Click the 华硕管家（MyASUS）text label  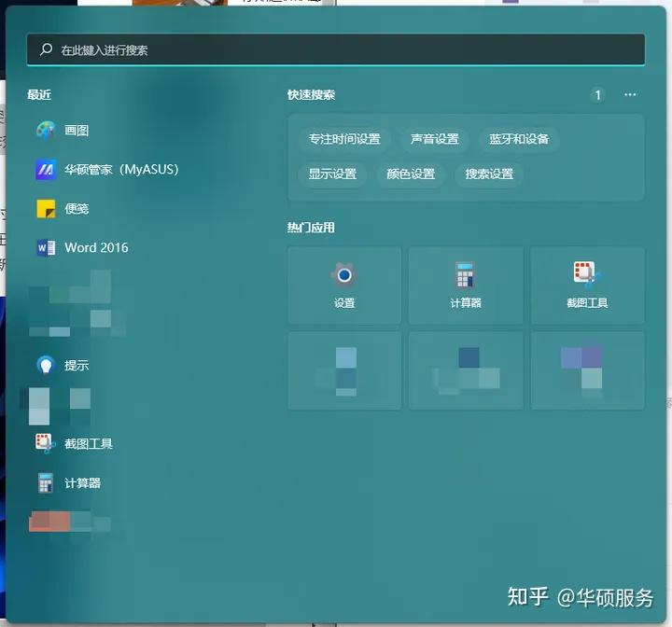[x=121, y=170]
